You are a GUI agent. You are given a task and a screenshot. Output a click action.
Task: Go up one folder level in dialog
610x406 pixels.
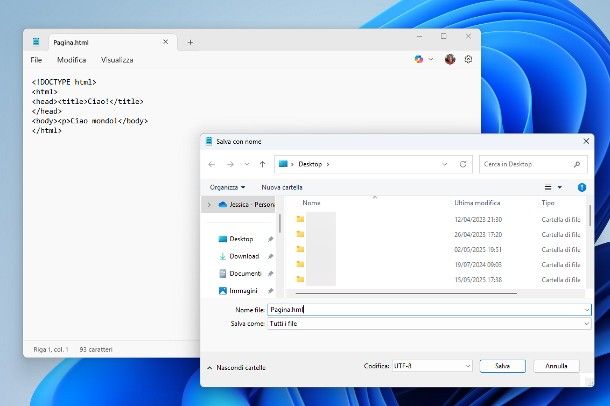[262, 163]
